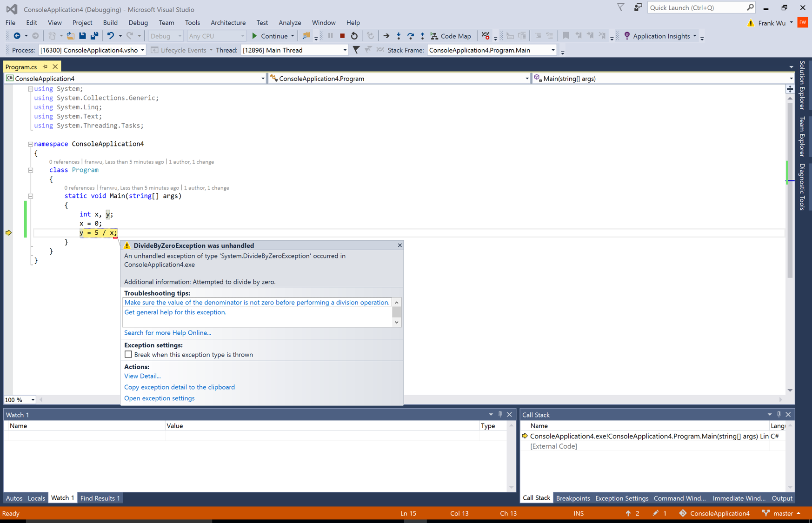Open the master branch selector in status bar
Image resolution: width=812 pixels, height=523 pixels.
coord(781,513)
